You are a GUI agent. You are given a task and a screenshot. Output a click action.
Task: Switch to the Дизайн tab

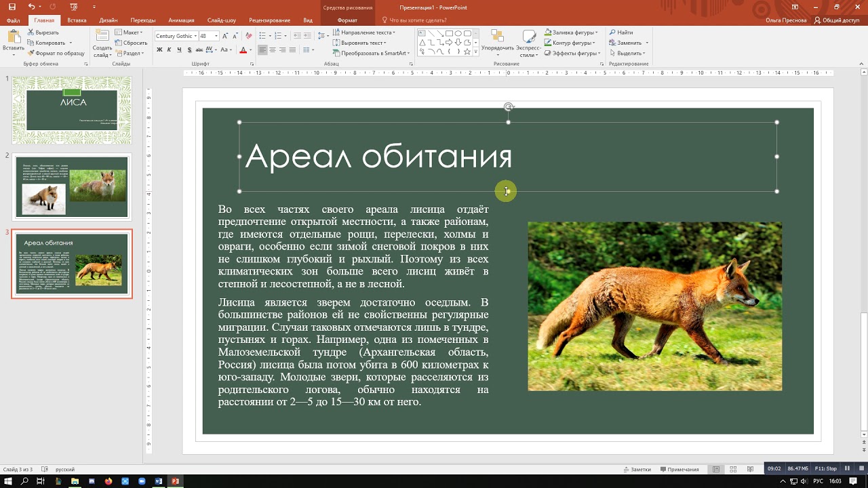click(108, 20)
